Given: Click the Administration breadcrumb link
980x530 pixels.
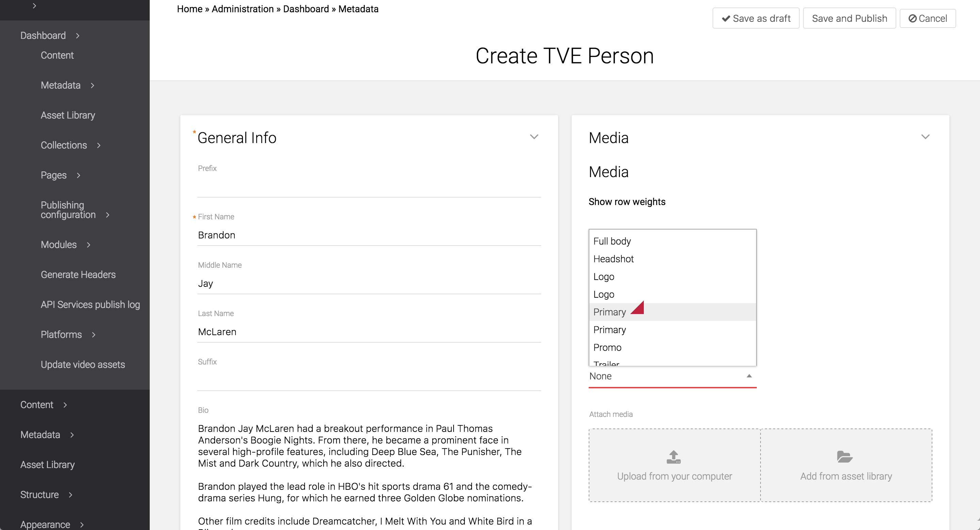Looking at the screenshot, I should click(242, 9).
